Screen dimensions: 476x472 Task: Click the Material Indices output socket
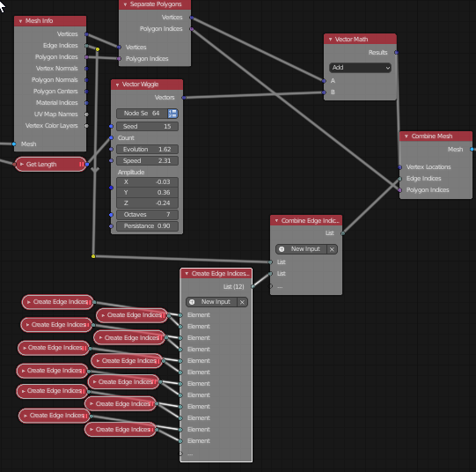[86, 103]
